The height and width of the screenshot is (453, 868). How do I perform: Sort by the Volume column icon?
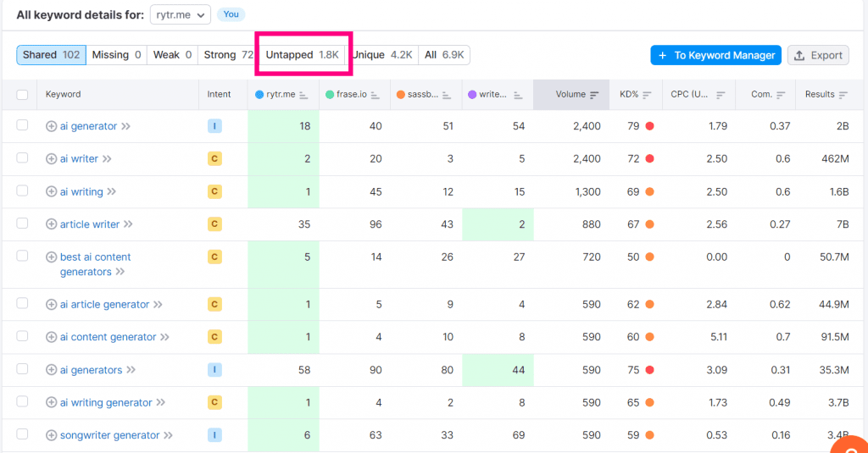(x=594, y=95)
